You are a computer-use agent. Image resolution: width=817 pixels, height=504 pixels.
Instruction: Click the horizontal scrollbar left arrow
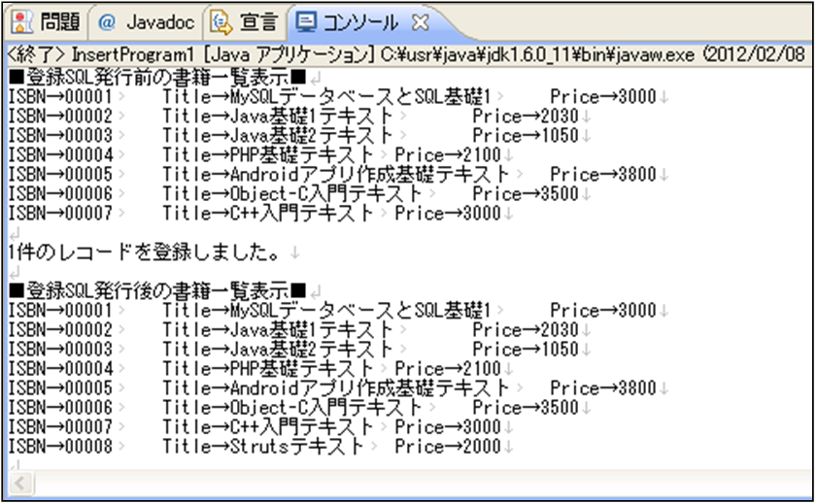[x=18, y=483]
